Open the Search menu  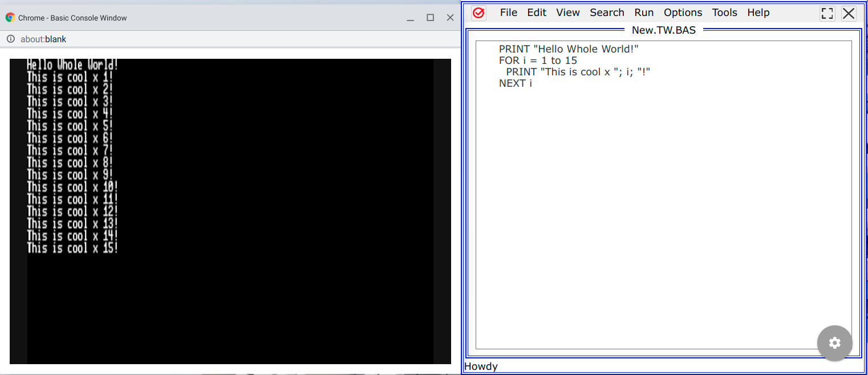coord(606,13)
